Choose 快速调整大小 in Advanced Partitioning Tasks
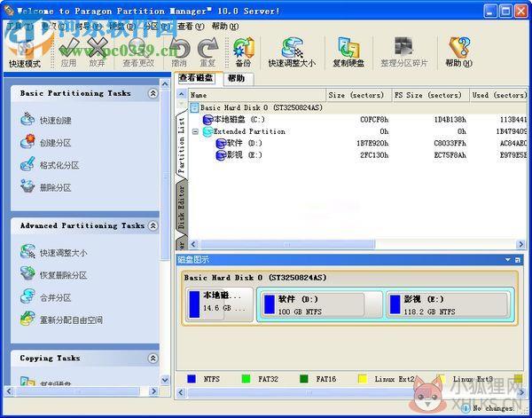Image resolution: width=532 pixels, height=418 pixels. (x=53, y=252)
